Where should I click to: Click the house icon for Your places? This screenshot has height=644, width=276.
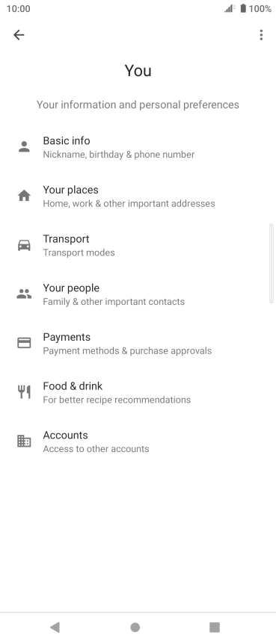[24, 196]
